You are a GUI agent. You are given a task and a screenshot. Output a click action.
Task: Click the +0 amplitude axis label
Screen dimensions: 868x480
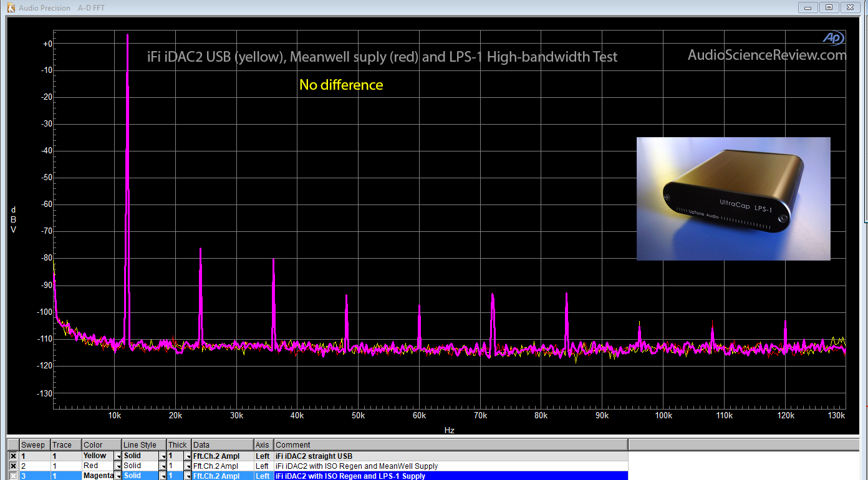click(47, 44)
